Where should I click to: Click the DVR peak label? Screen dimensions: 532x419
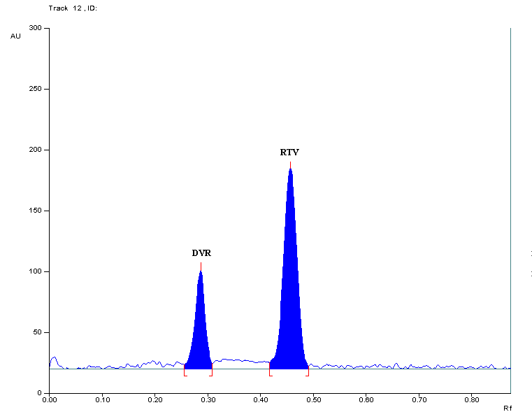click(x=201, y=253)
